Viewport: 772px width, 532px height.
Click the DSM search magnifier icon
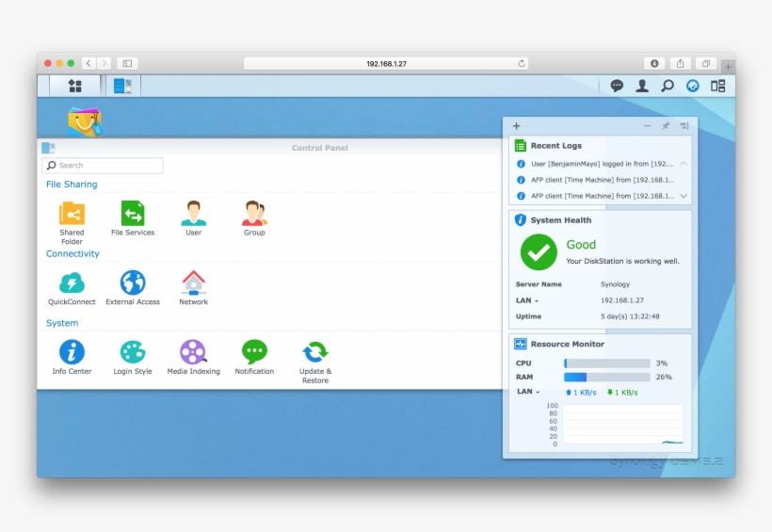click(x=667, y=87)
